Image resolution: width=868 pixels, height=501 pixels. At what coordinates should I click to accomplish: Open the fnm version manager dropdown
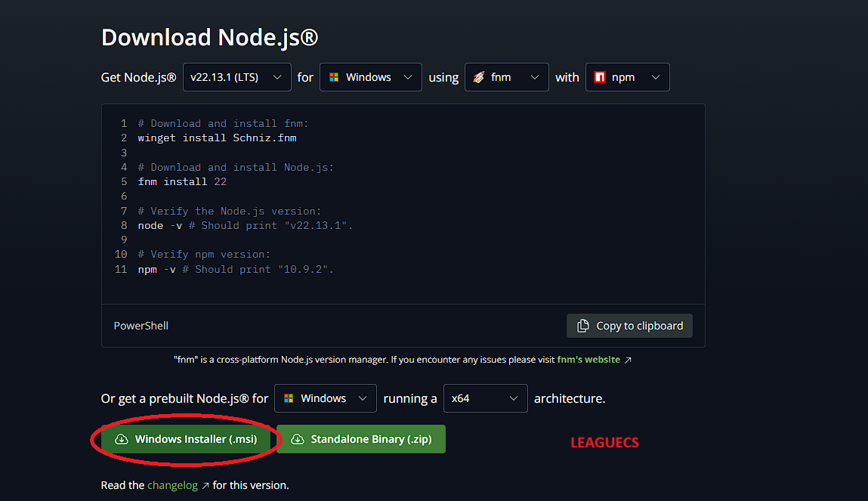tap(506, 77)
